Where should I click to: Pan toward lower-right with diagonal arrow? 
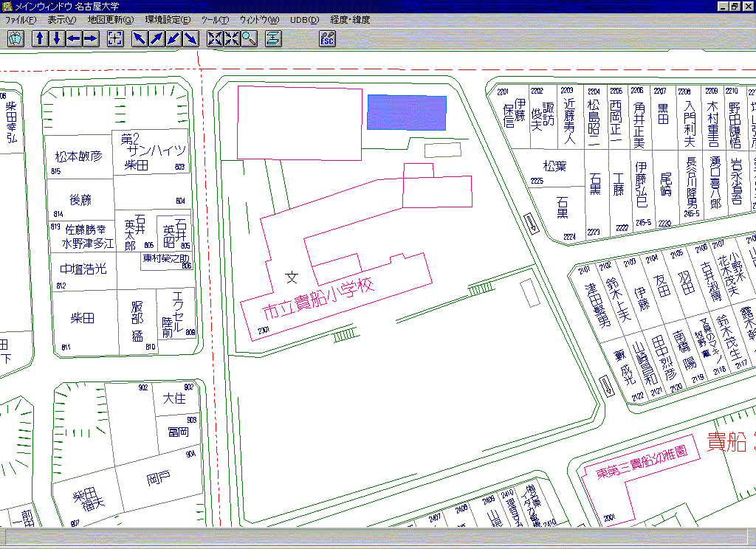pyautogui.click(x=190, y=39)
